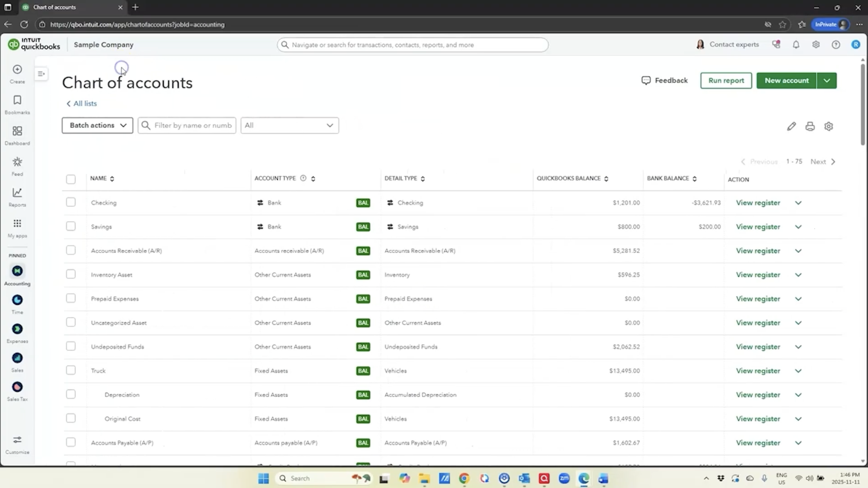Open the Batch actions dropdown
Viewport: 868px width, 488px height.
pos(97,125)
